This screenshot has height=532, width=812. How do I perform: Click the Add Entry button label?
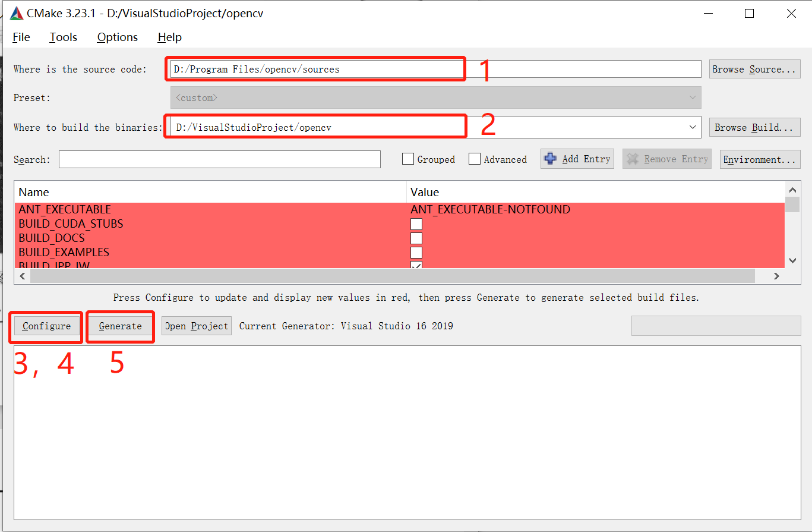586,159
